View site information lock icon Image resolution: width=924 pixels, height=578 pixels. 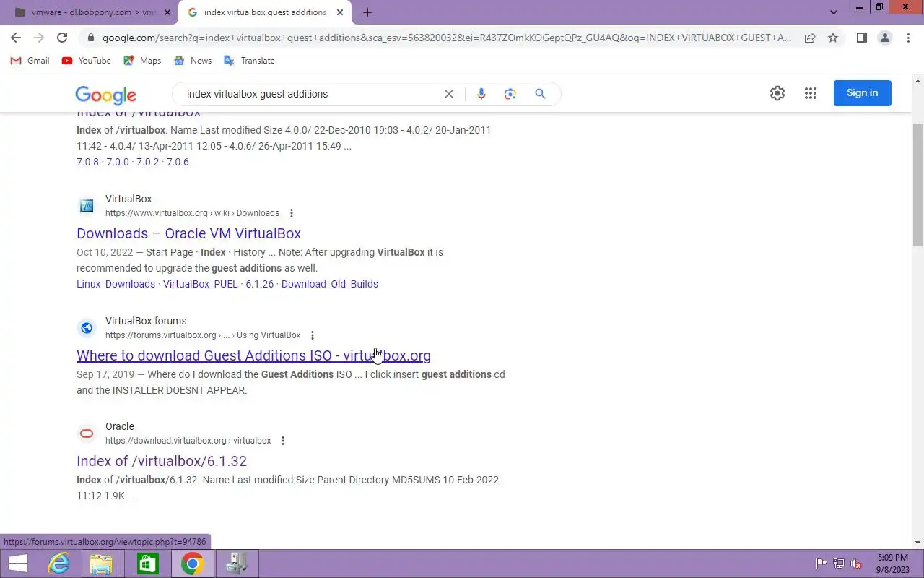click(90, 38)
